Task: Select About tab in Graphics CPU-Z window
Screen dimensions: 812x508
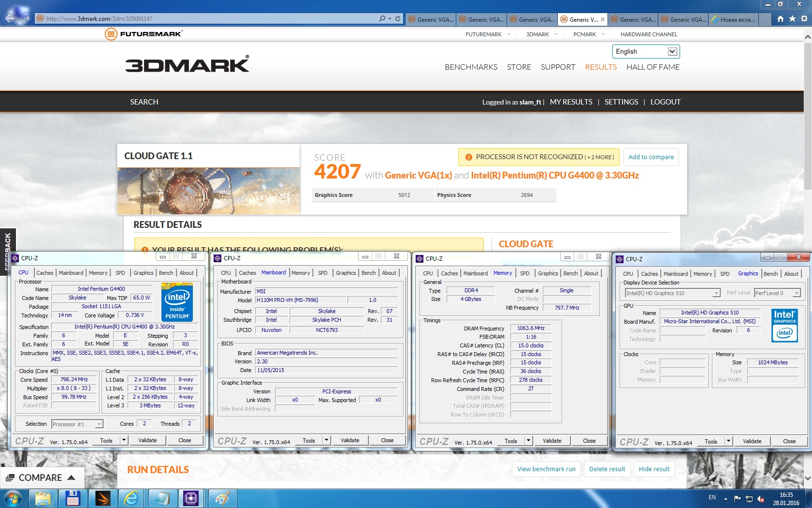Action: coord(791,274)
